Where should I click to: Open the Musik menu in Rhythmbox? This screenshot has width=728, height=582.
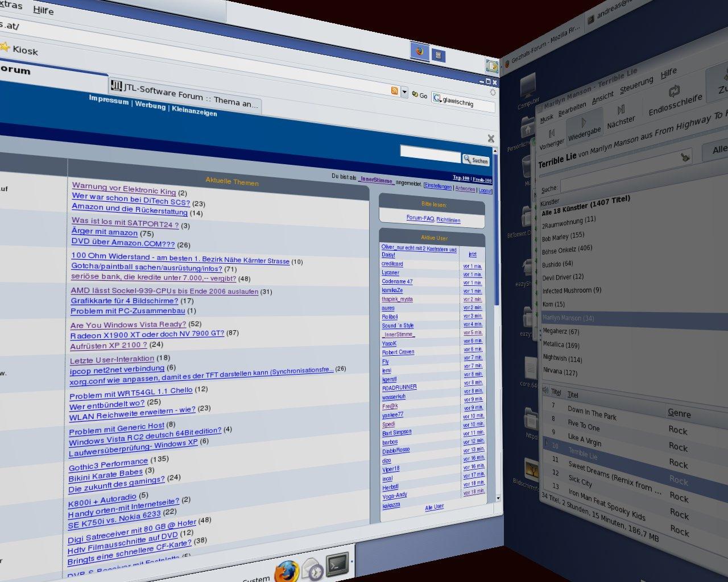click(x=547, y=118)
